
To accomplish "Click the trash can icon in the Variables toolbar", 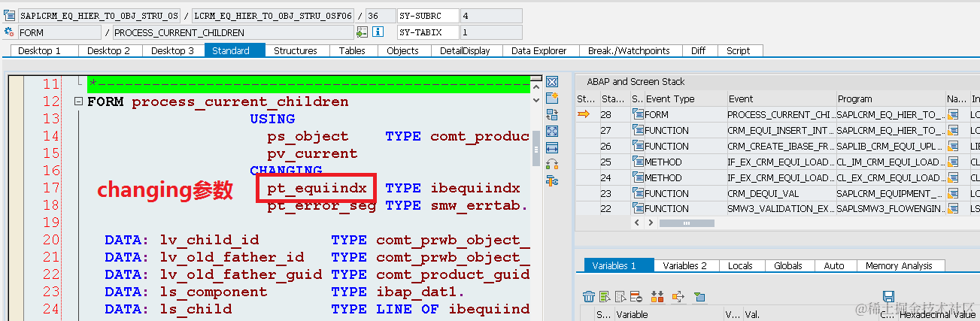I will click(x=589, y=297).
